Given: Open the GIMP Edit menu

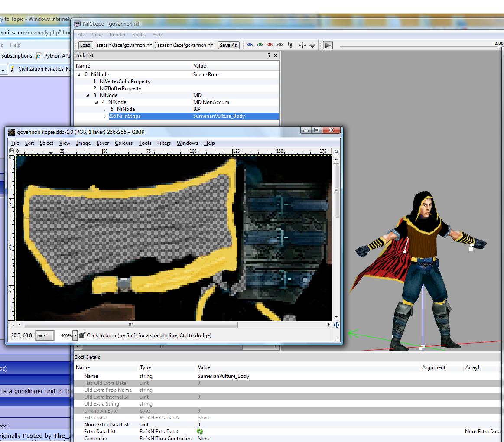Looking at the screenshot, I should pyautogui.click(x=29, y=143).
